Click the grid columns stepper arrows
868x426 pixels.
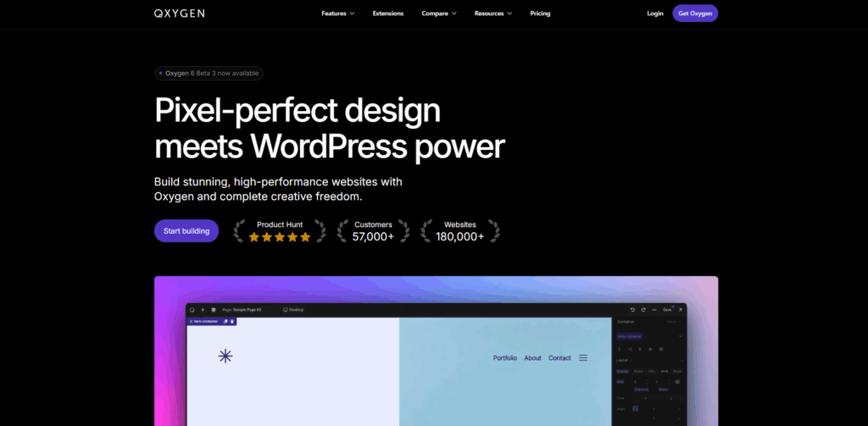(647, 382)
